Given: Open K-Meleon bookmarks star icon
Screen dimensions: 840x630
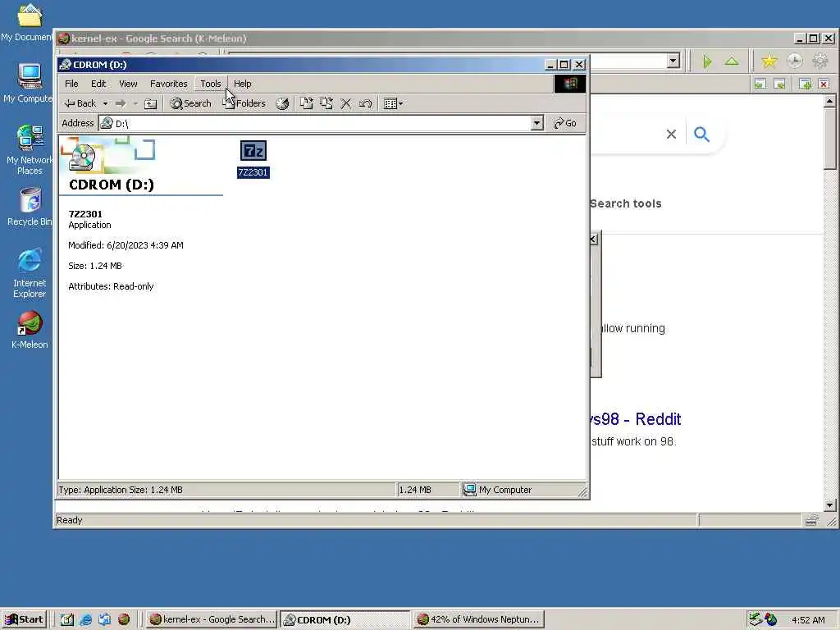Looking at the screenshot, I should tap(769, 61).
